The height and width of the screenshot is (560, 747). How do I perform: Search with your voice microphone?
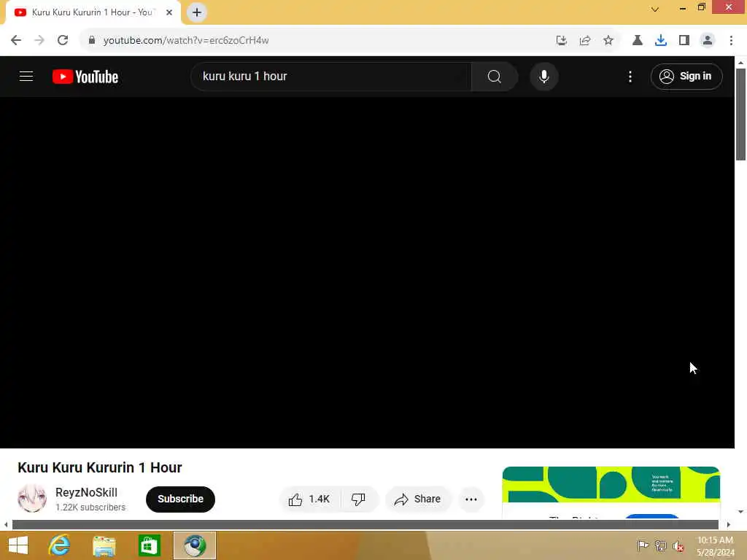click(x=544, y=76)
